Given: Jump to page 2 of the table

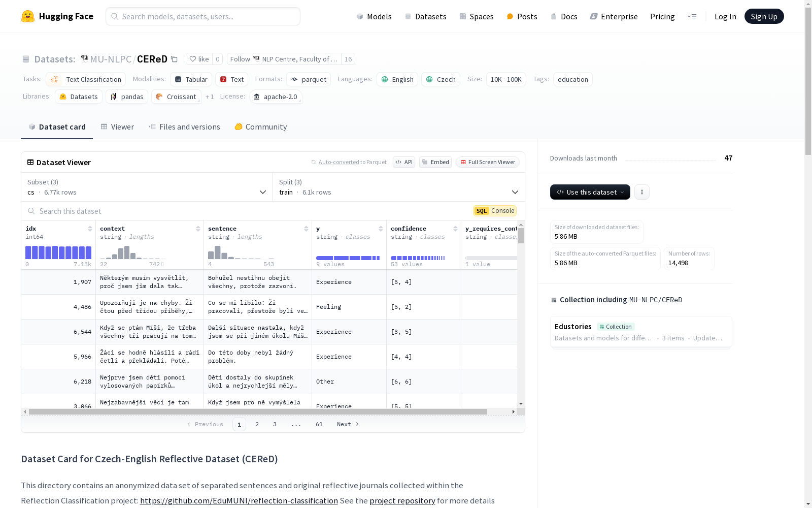Looking at the screenshot, I should coord(257,424).
